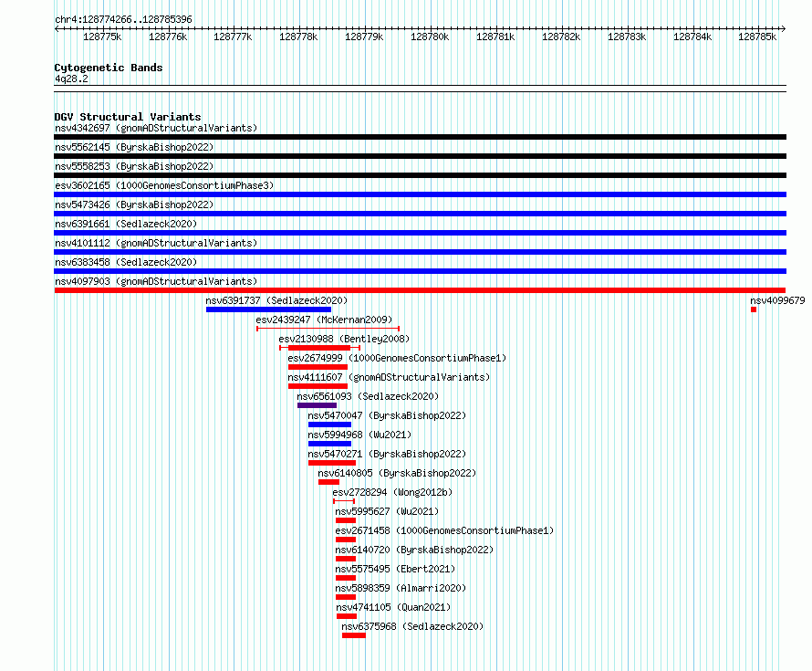This screenshot has height=671, width=812.
Task: Click the chr4:128774266..128785396 coordinates text
Action: point(123,19)
